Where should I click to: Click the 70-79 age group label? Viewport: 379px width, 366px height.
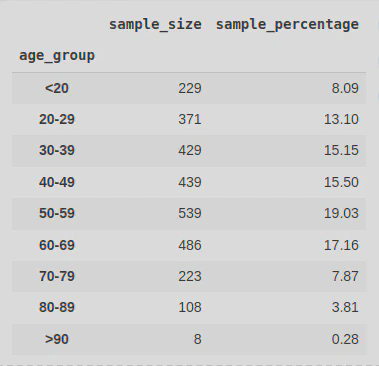coord(57,276)
